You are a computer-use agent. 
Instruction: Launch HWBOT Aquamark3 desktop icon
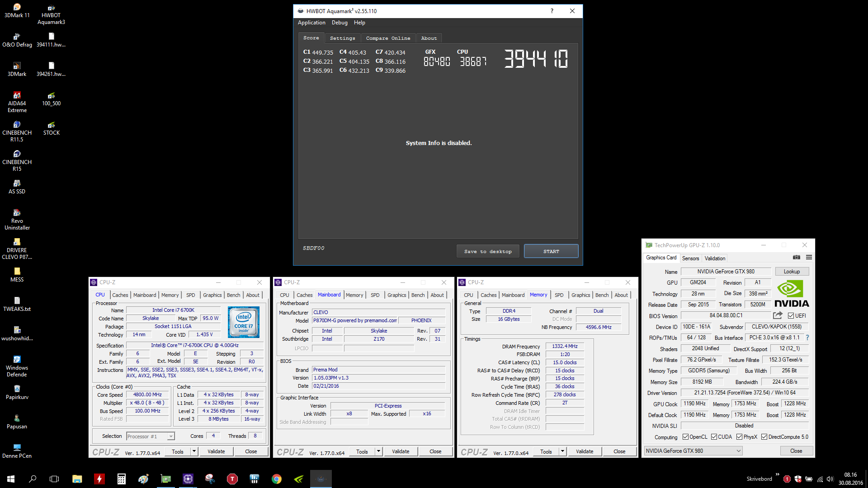tap(51, 14)
